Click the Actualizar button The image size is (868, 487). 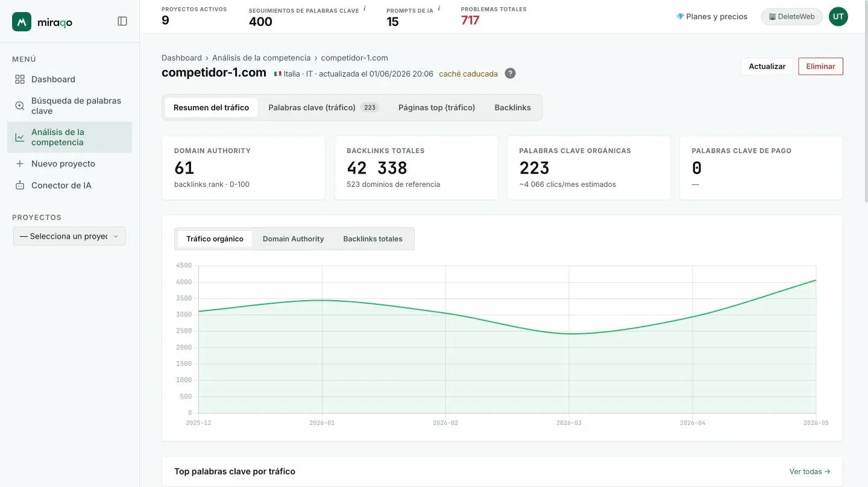(x=767, y=66)
